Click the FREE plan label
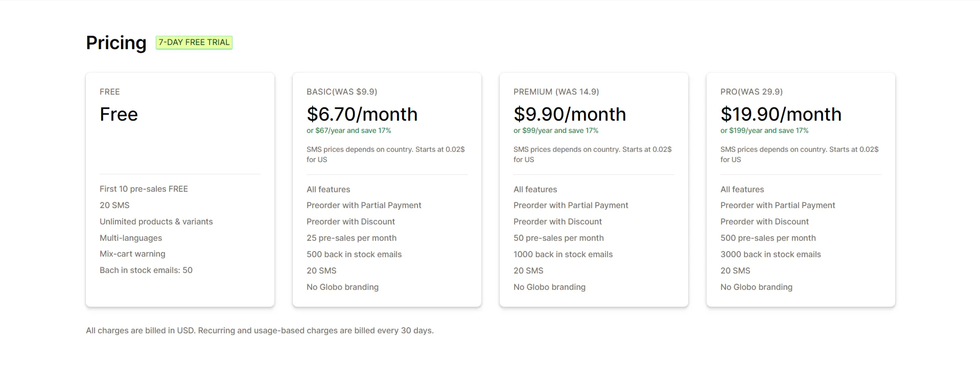 coord(110,92)
